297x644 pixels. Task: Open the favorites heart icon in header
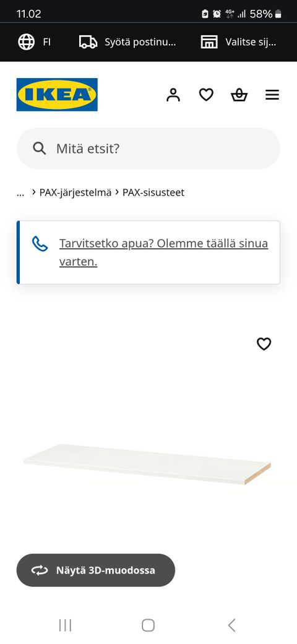(206, 95)
